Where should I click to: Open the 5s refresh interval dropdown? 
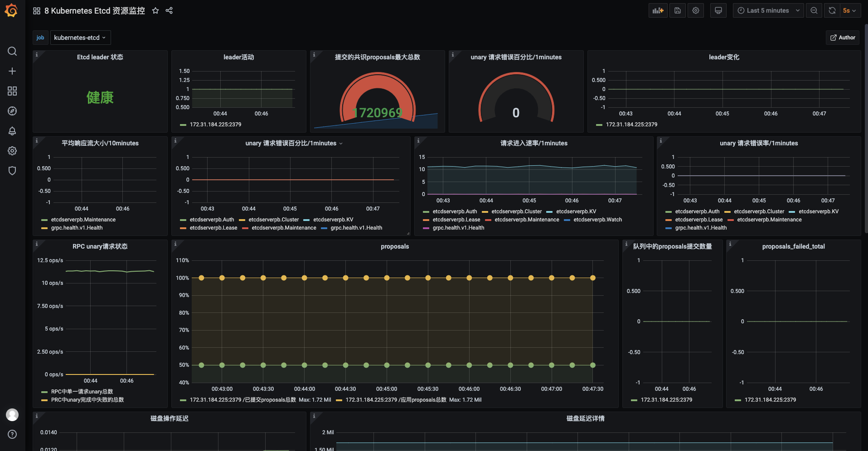849,10
